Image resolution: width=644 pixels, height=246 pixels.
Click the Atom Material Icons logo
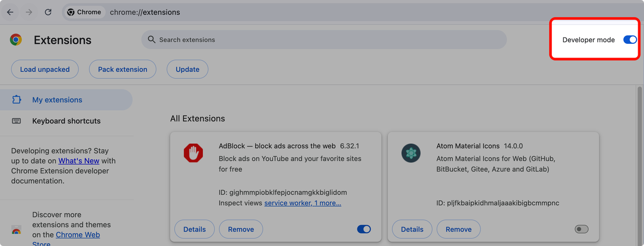(x=410, y=153)
